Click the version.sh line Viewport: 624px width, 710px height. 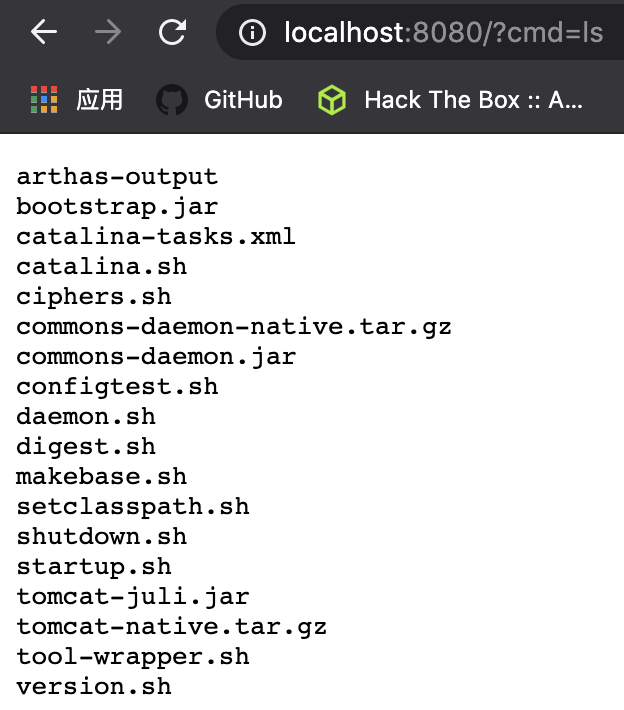[94, 687]
